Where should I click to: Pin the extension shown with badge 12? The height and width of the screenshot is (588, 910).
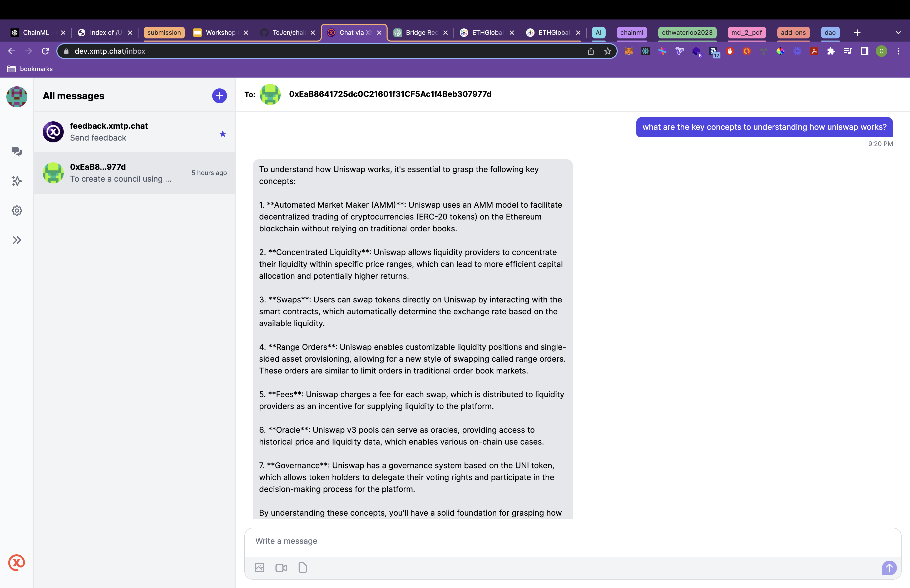coord(714,51)
